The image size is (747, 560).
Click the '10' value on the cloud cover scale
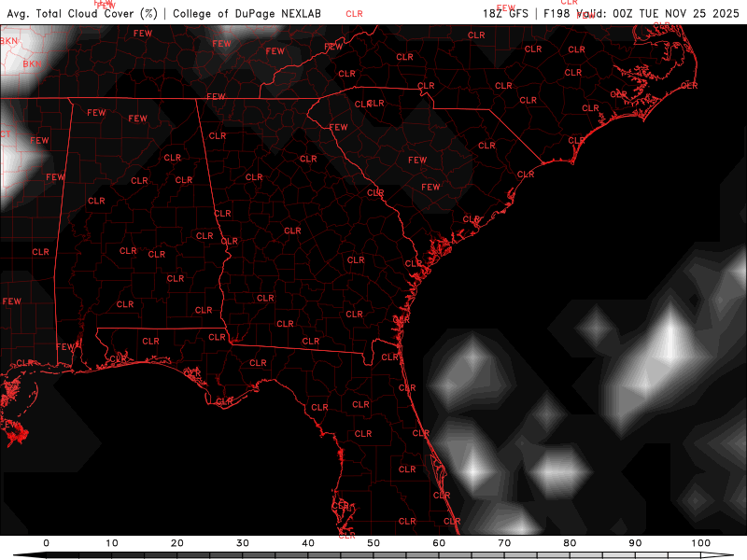(111, 543)
